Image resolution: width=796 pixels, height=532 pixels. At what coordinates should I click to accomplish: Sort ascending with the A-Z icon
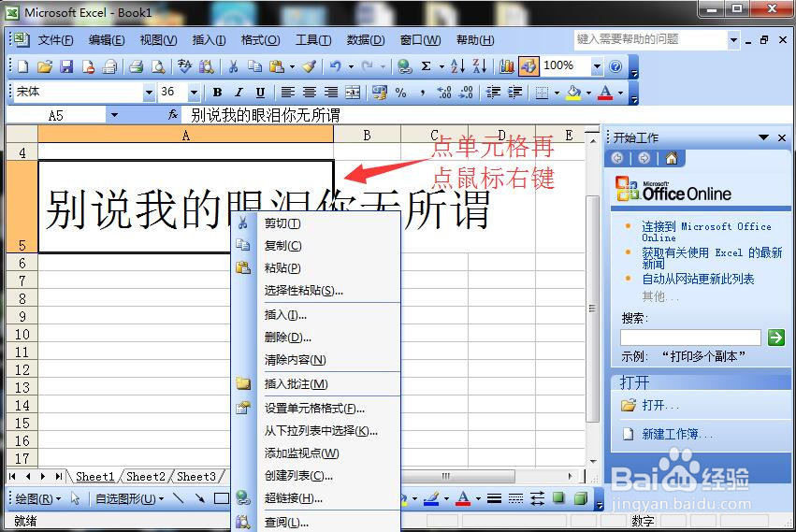click(x=456, y=66)
